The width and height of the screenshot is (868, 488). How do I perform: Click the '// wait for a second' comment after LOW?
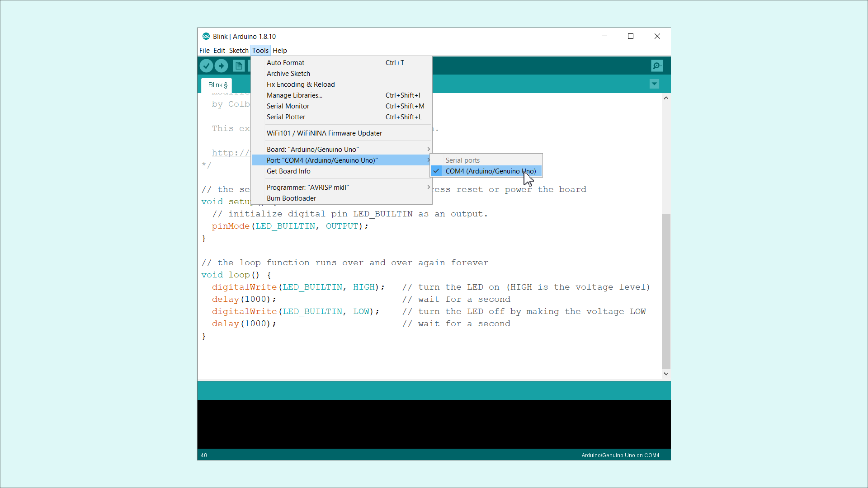coord(456,324)
